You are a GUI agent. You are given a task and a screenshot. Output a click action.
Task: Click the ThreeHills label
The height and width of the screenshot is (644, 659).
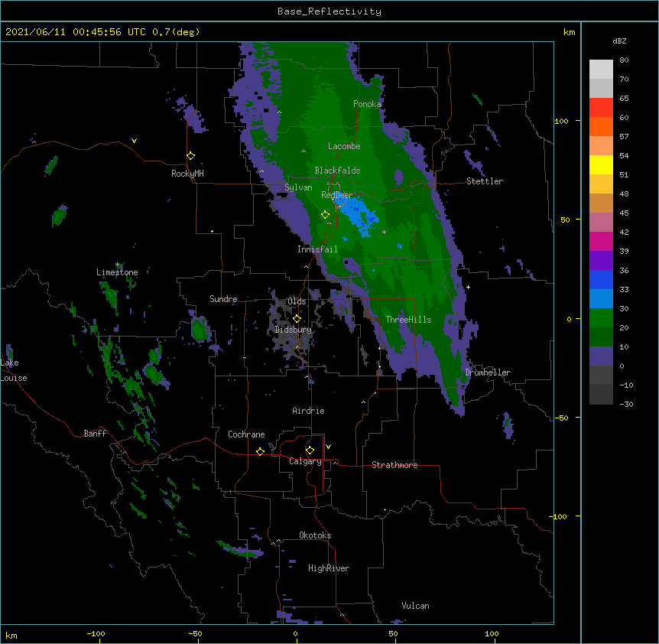408,320
